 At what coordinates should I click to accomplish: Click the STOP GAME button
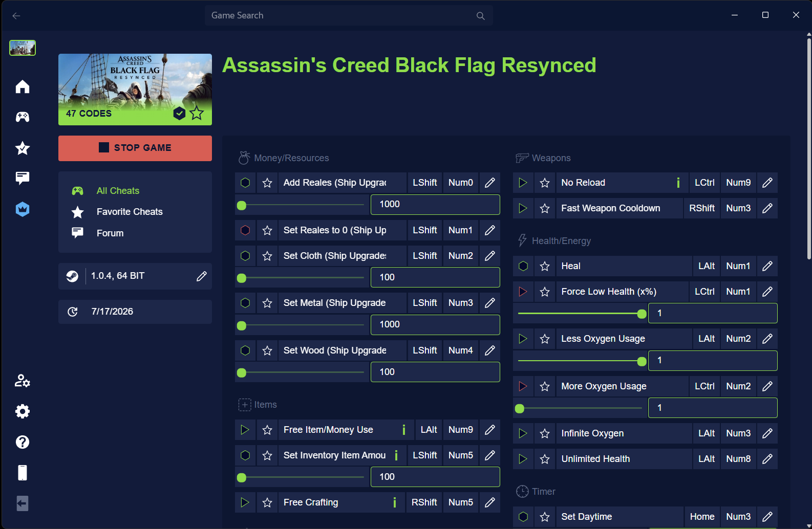(135, 148)
